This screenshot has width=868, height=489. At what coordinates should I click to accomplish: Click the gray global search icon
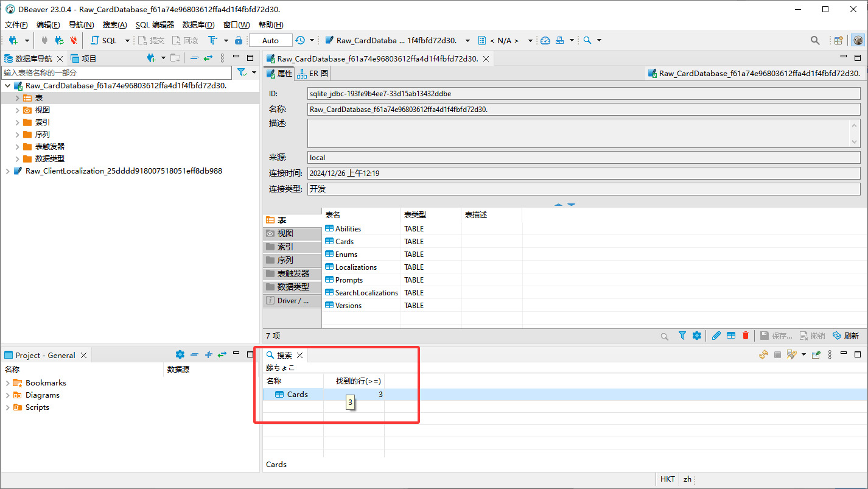815,40
